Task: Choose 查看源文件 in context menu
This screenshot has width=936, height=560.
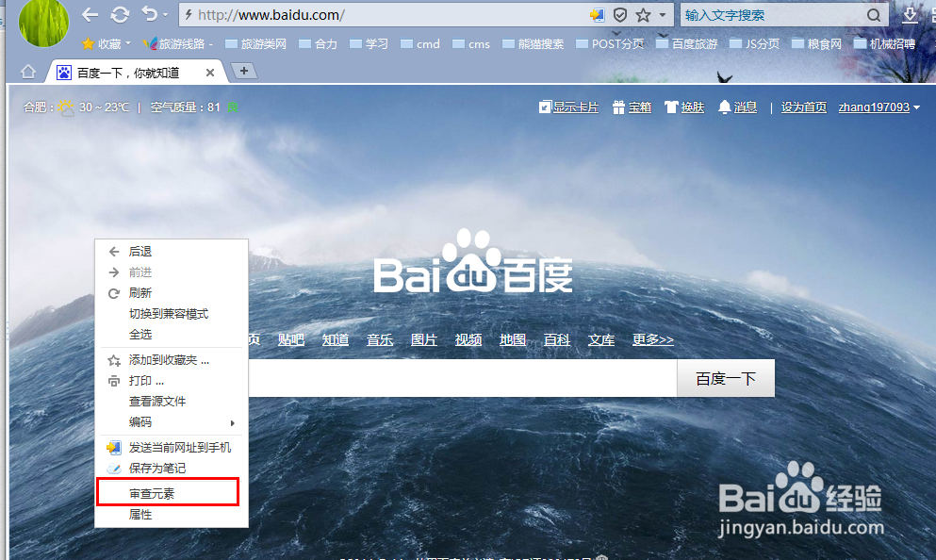Action: 172,402
